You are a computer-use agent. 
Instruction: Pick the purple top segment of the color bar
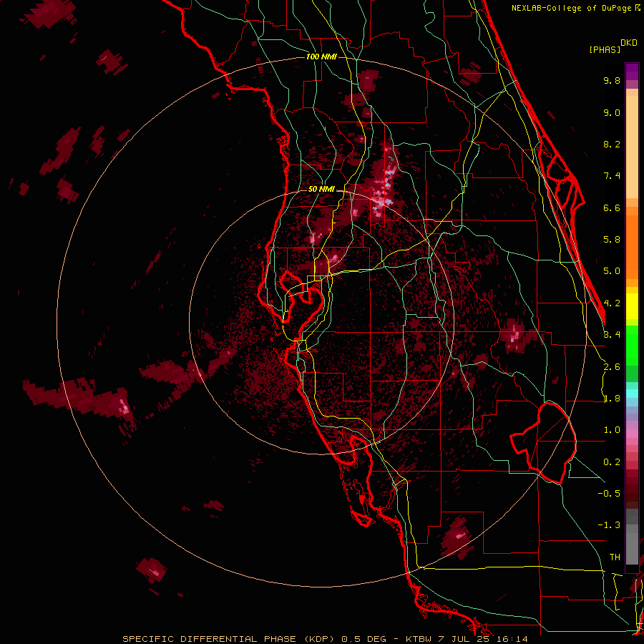(632, 72)
